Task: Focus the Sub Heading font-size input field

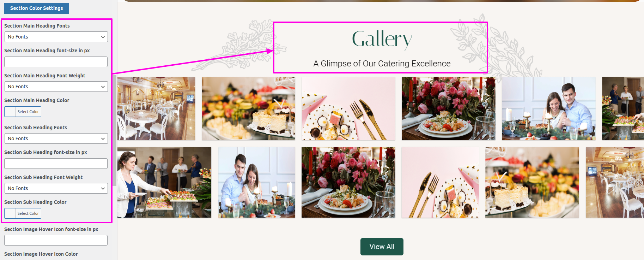Action: tap(56, 164)
